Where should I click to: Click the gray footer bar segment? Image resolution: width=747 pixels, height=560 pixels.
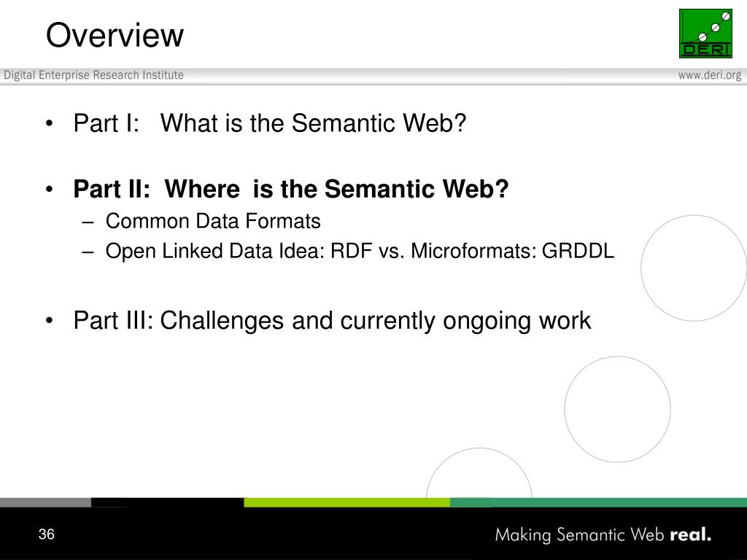click(45, 502)
